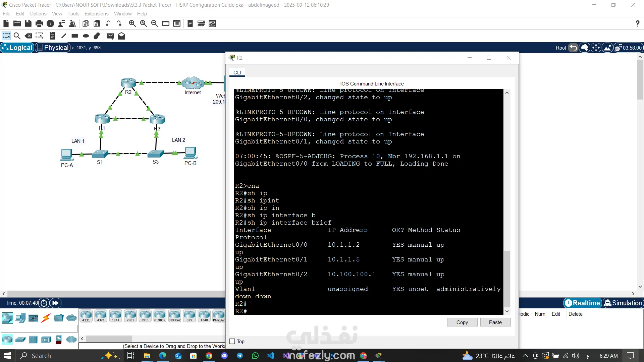
Task: Pick the Connections lightning bolt icon
Action: coord(46,318)
